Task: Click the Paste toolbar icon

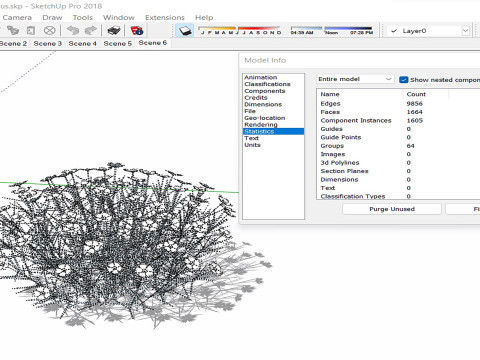Action: click(31, 31)
